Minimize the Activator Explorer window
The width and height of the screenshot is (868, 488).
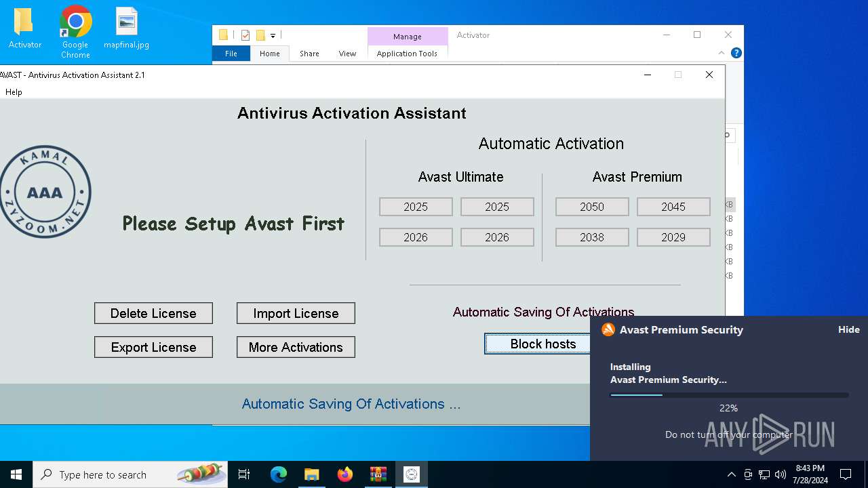pos(667,35)
